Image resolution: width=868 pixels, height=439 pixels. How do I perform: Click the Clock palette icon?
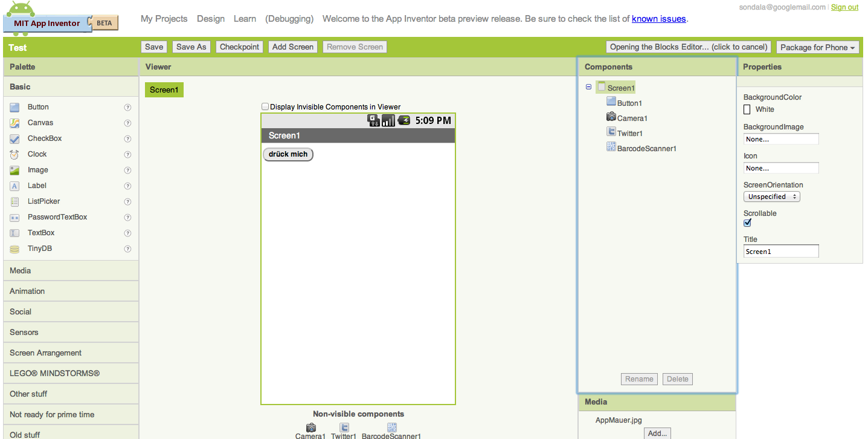pos(14,154)
